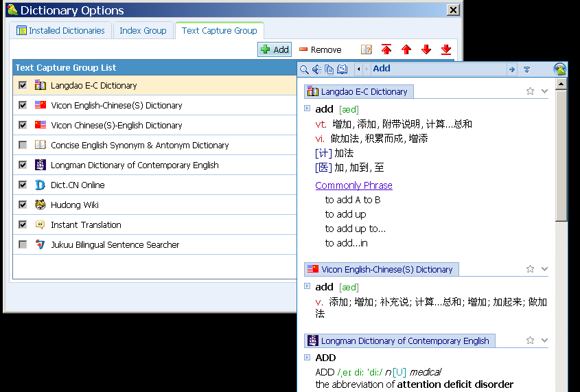
Task: Click the parrot logo icon in the popup corner
Action: [560, 69]
